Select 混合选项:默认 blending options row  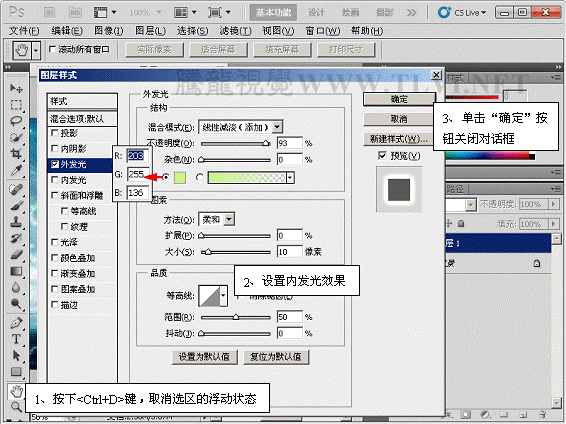click(x=82, y=119)
